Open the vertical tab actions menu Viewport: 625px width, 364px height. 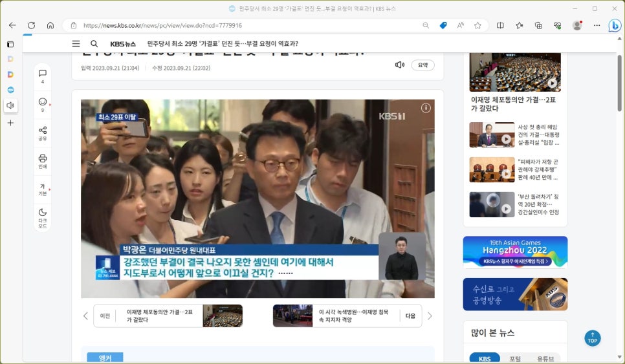[10, 44]
